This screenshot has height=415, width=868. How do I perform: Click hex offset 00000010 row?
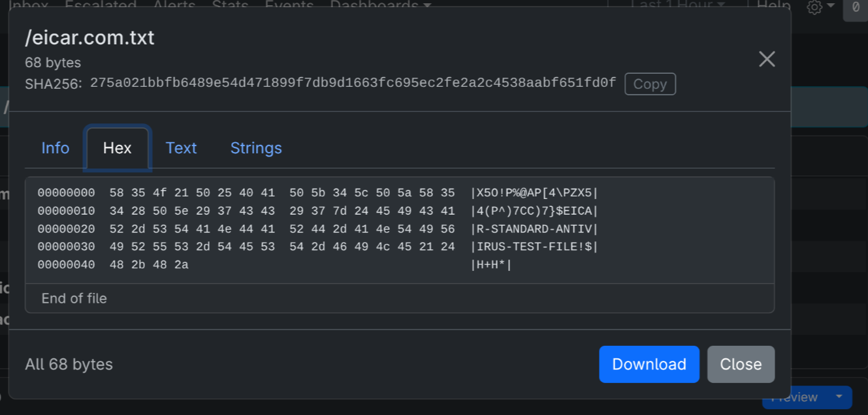click(317, 211)
